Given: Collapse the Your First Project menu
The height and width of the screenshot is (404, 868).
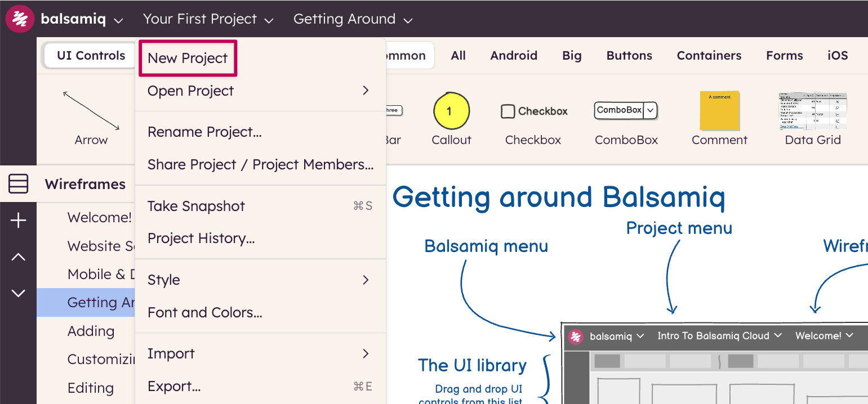Looking at the screenshot, I should coord(208,19).
